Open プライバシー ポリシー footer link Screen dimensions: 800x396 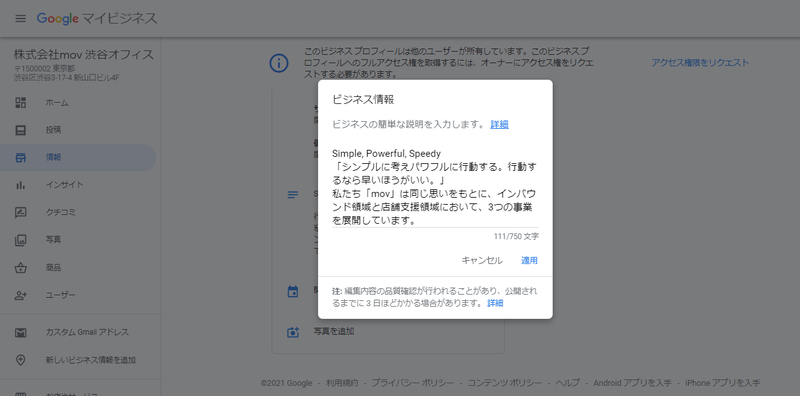tap(412, 383)
